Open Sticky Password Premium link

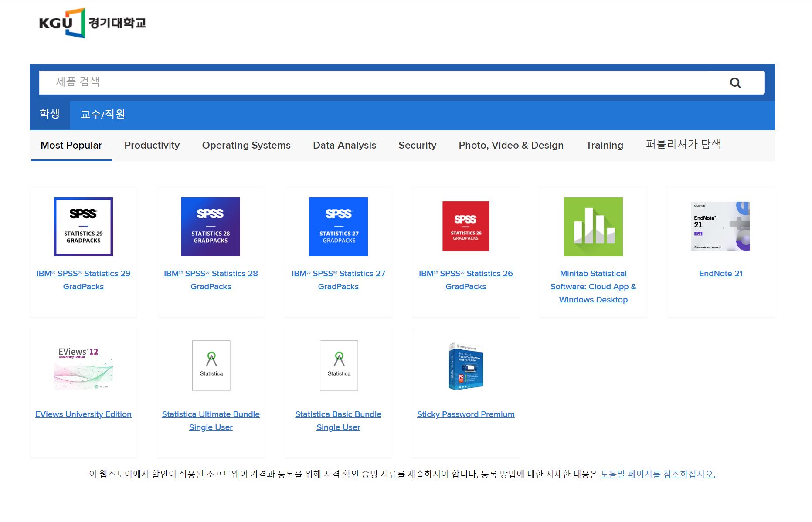pyautogui.click(x=465, y=414)
